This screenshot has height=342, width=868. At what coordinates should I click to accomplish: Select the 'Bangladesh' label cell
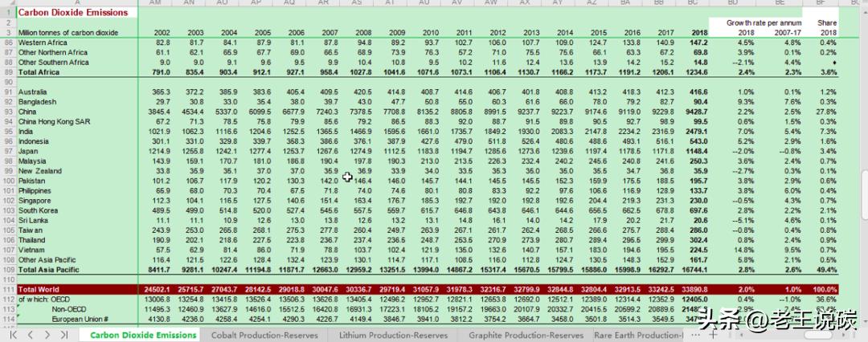(77, 101)
